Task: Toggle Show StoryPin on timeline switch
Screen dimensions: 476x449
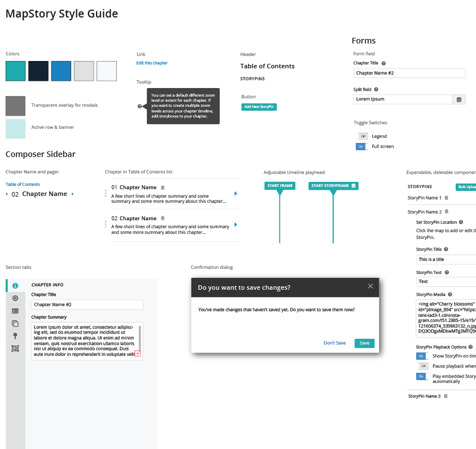Action: [422, 356]
